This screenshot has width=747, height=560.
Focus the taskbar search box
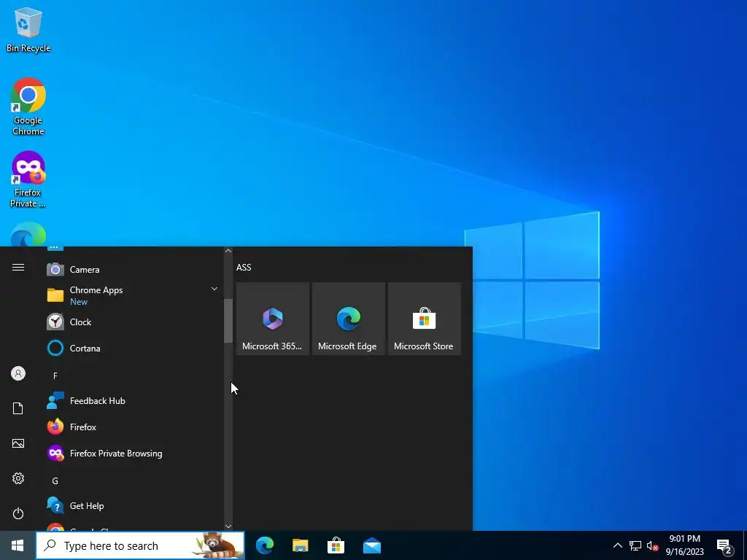click(x=140, y=545)
